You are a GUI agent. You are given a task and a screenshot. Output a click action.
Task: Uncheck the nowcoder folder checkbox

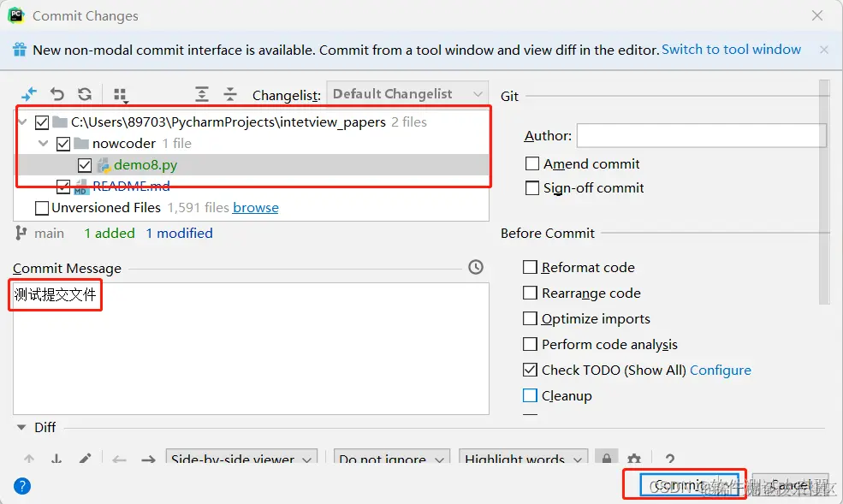(x=63, y=144)
